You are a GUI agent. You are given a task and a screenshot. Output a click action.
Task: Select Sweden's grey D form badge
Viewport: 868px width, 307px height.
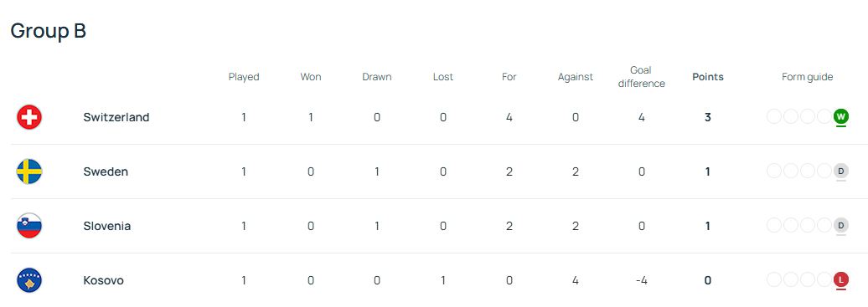tap(841, 171)
